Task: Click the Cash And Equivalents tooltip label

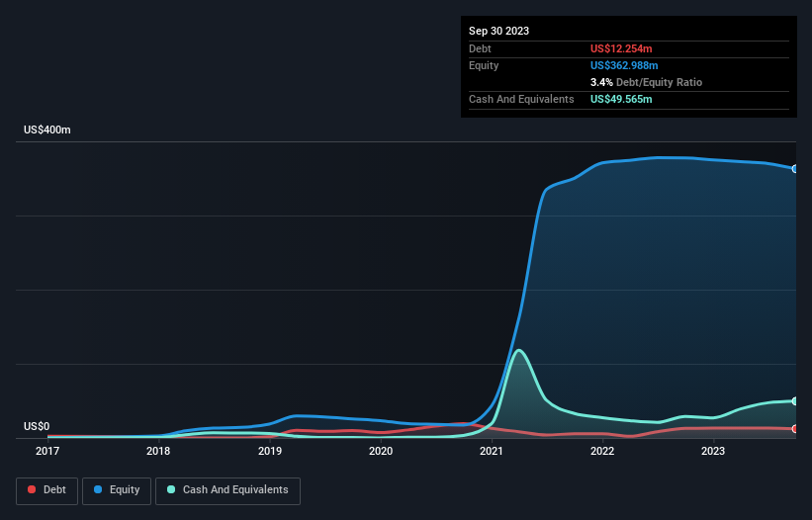Action: tap(521, 99)
